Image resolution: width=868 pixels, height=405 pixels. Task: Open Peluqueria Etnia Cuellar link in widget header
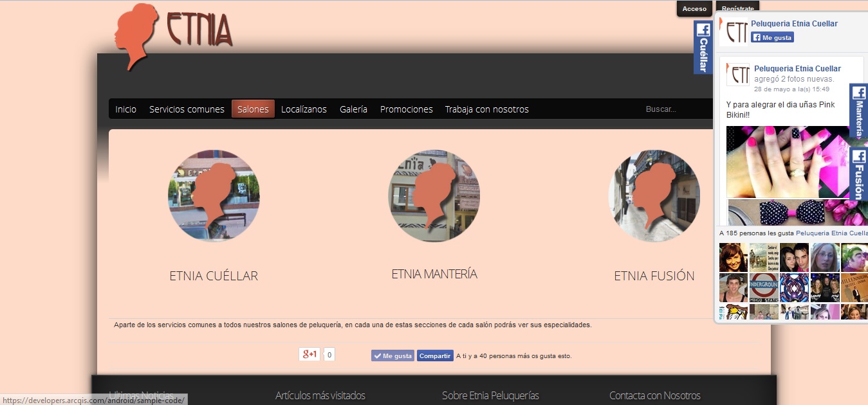pos(794,24)
